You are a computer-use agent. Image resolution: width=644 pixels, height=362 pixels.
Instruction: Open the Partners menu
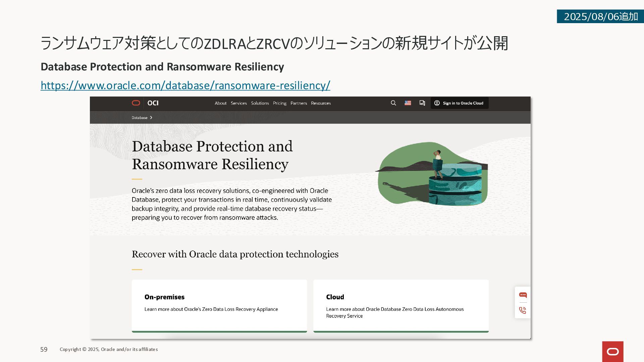click(299, 103)
